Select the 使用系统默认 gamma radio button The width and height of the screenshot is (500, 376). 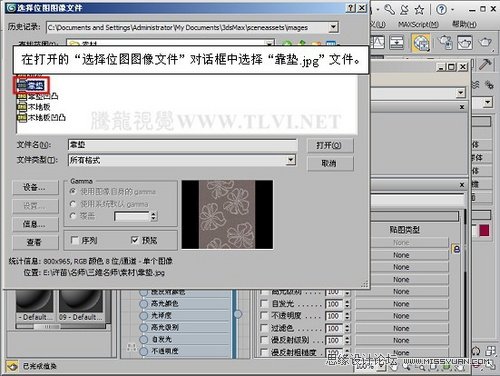coord(73,204)
